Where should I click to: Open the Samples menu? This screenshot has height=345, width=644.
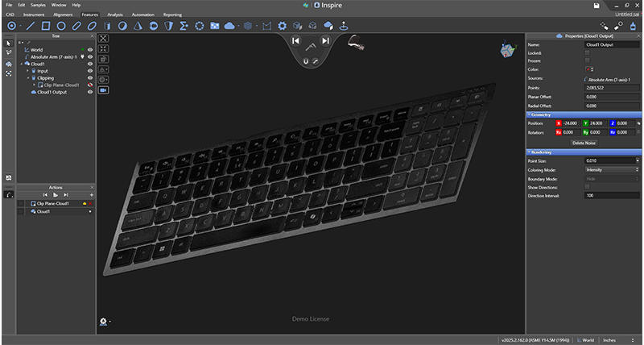(38, 5)
